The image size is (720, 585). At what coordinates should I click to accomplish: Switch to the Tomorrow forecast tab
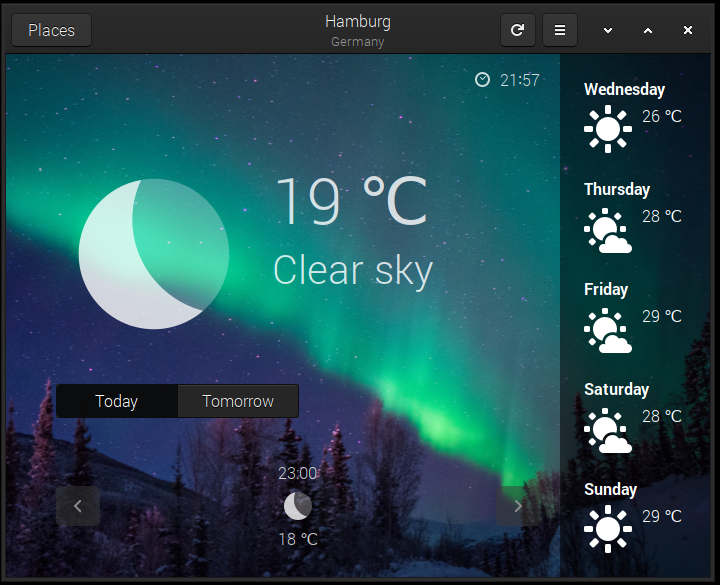coord(238,401)
